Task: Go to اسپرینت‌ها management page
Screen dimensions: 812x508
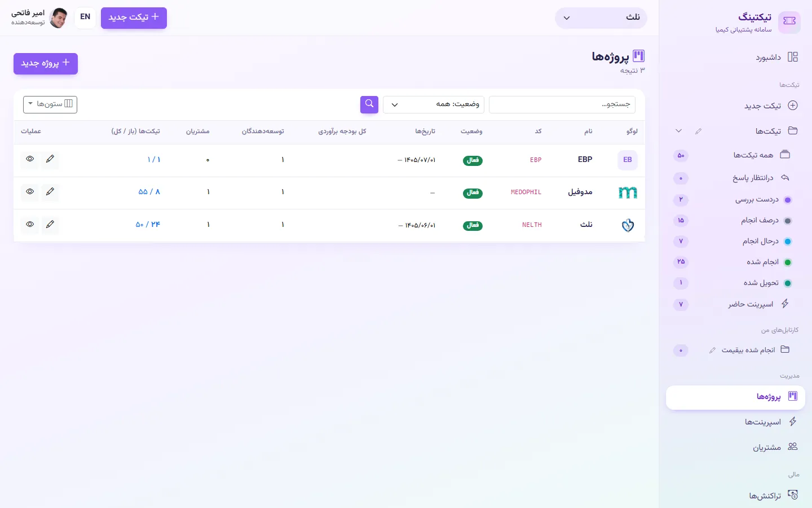Action: [x=770, y=422]
